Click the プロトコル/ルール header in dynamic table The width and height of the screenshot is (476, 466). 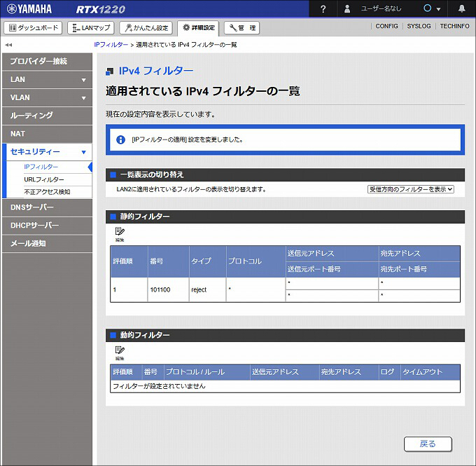207,372
